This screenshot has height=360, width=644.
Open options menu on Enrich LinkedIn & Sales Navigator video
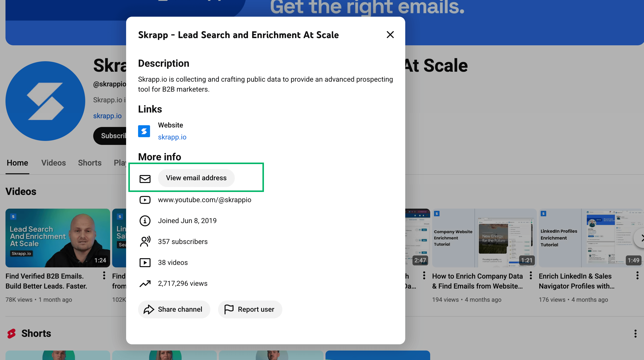(637, 276)
